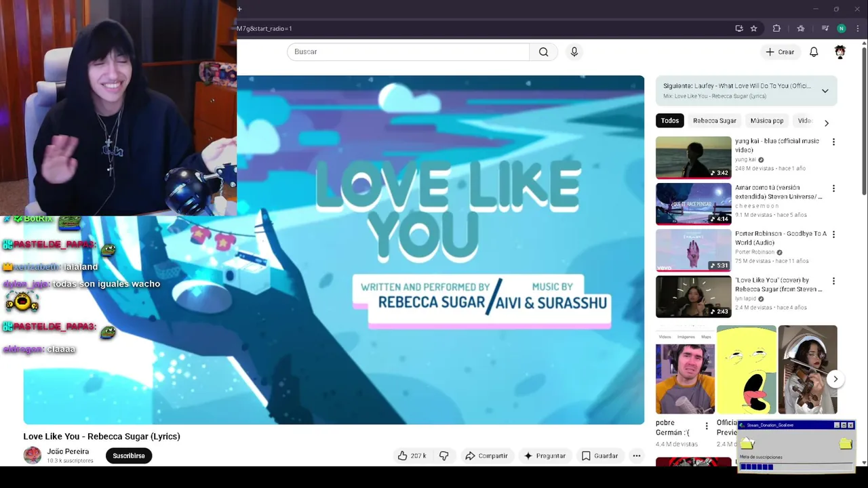
Task: Click chat message lalaland
Action: pos(81,267)
